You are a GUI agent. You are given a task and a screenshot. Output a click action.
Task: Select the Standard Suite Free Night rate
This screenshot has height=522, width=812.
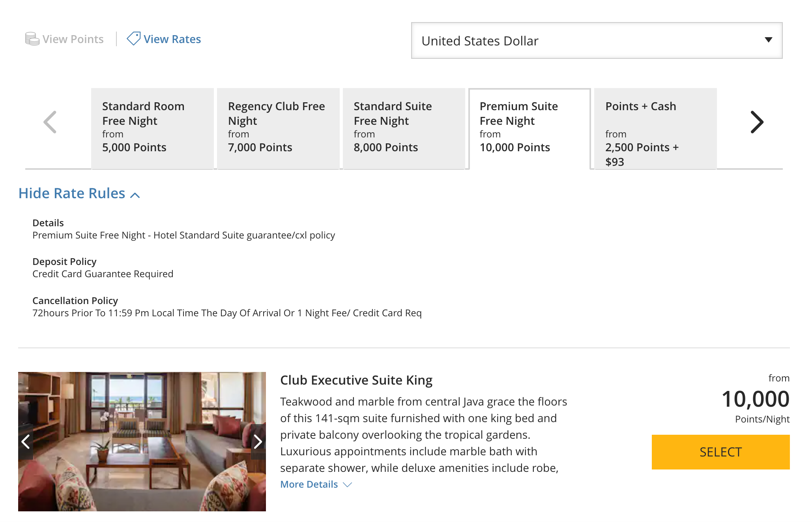(x=404, y=126)
